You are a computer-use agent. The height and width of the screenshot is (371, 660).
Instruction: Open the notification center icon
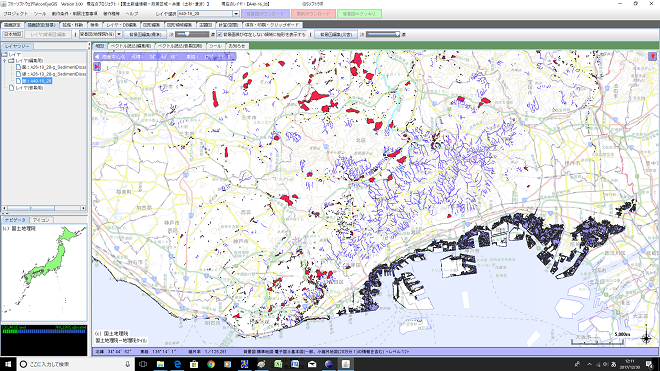(x=649, y=364)
